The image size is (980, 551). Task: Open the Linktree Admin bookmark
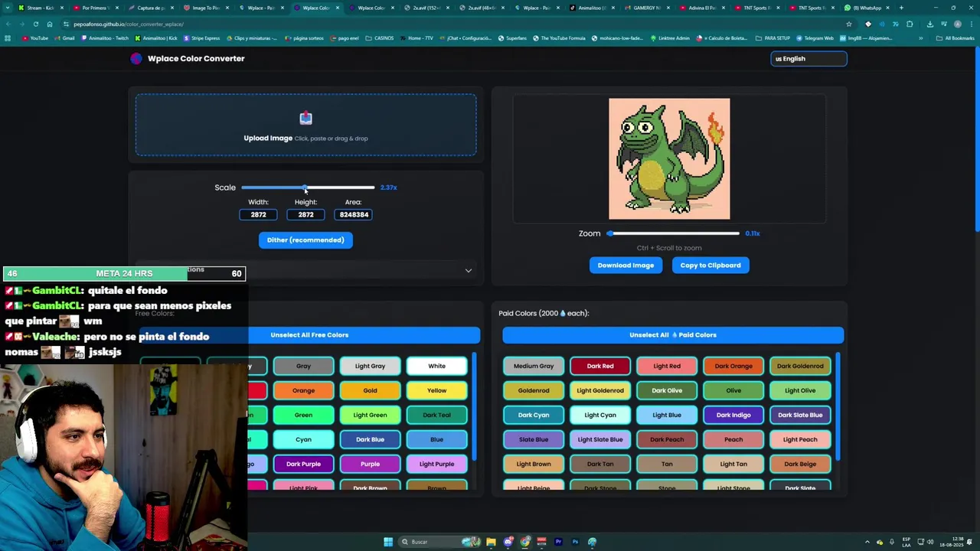[669, 37]
